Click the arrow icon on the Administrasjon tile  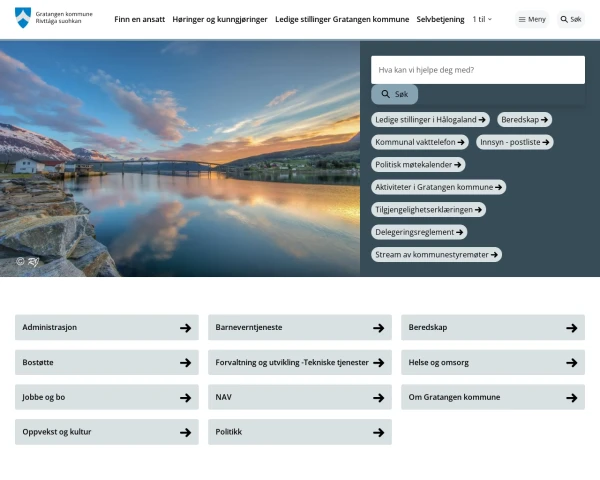pyautogui.click(x=185, y=328)
